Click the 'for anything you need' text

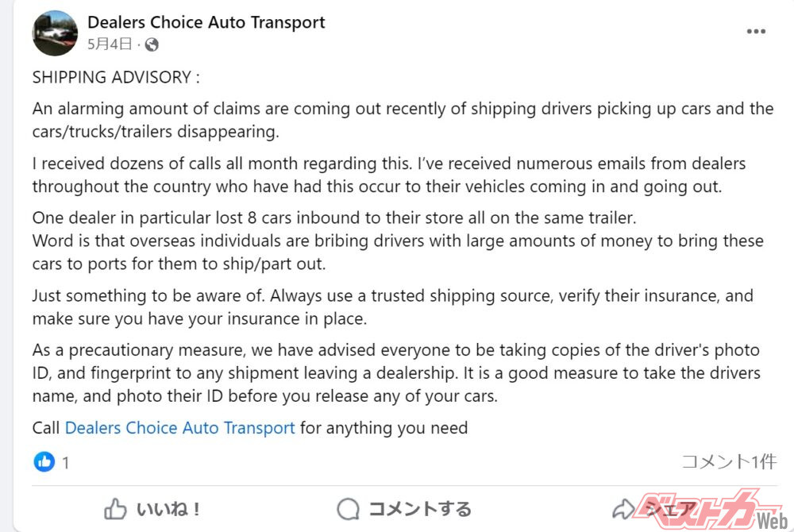point(384,428)
